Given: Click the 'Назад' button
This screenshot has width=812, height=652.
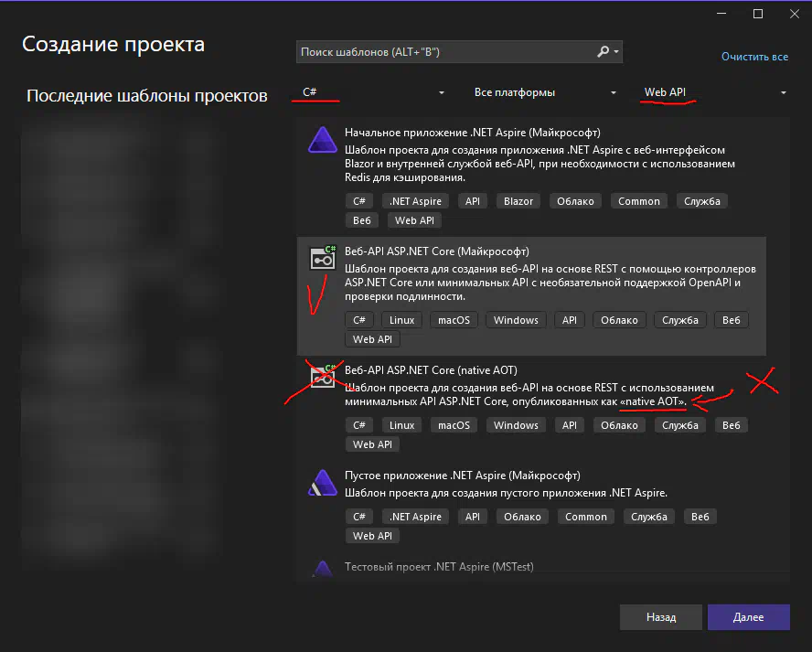Looking at the screenshot, I should pyautogui.click(x=661, y=617).
